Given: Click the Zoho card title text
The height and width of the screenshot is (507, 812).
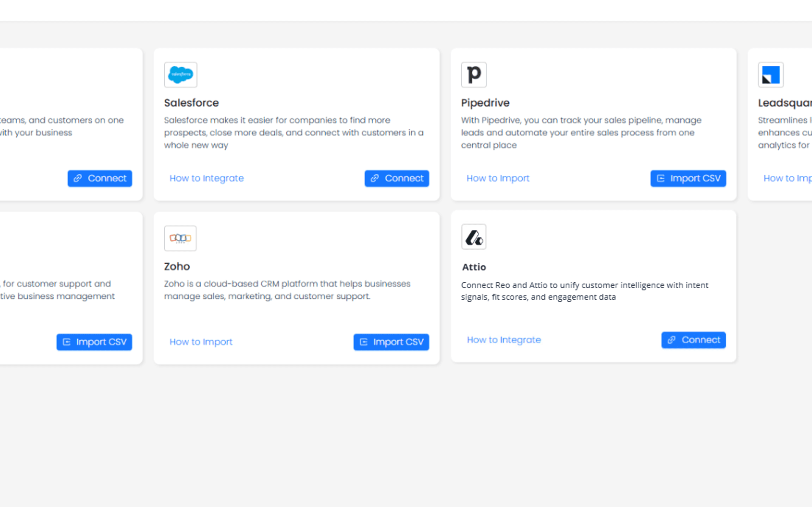Looking at the screenshot, I should pos(177,267).
